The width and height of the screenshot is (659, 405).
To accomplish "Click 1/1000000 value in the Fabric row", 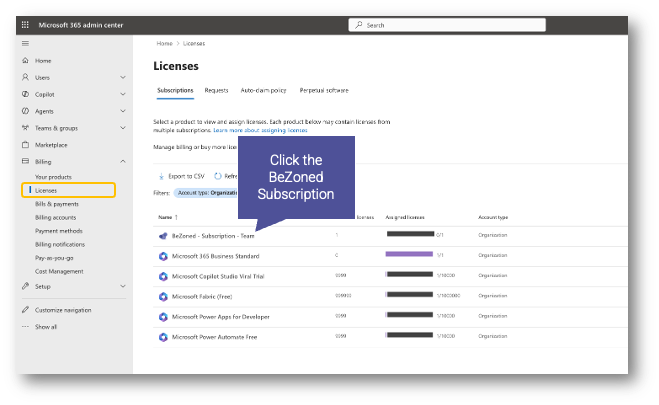I will [x=448, y=296].
